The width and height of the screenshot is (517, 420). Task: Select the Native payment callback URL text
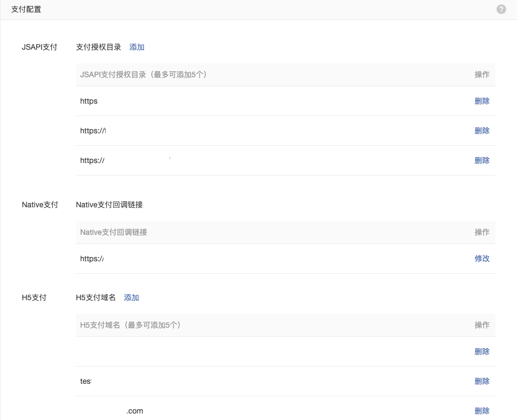pyautogui.click(x=92, y=259)
